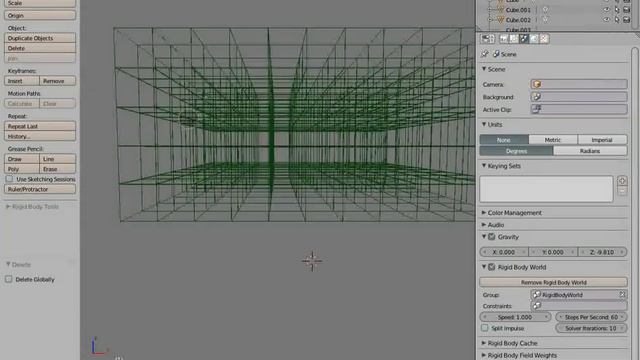
Task: Click Repeat Last button
Action: tap(40, 126)
